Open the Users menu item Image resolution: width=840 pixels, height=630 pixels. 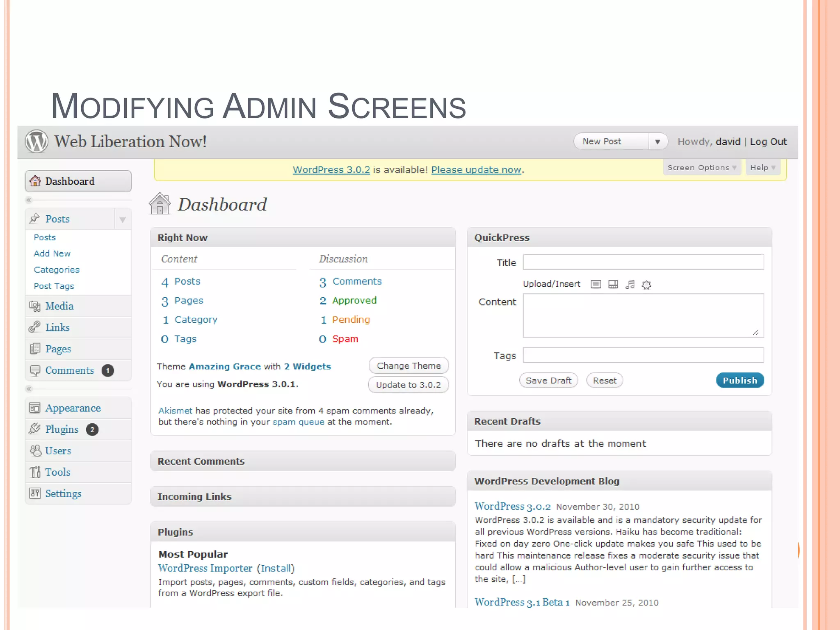tap(78, 450)
